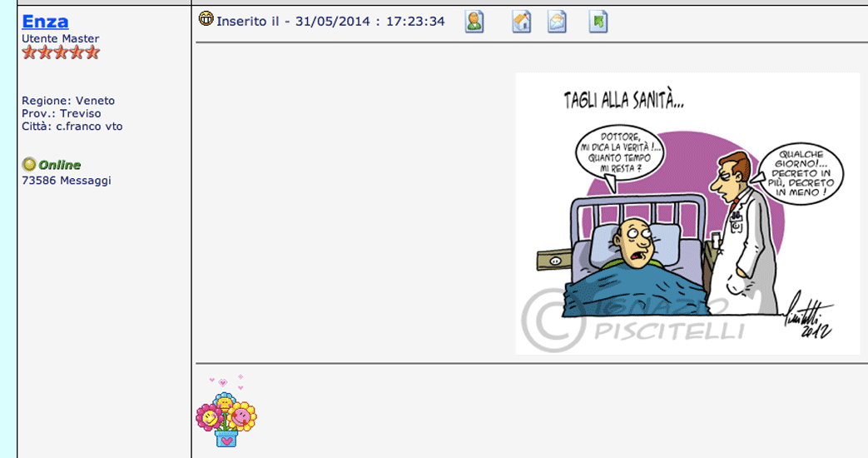Send Enza a message via the envelope icon
The image size is (868, 458).
[557, 22]
